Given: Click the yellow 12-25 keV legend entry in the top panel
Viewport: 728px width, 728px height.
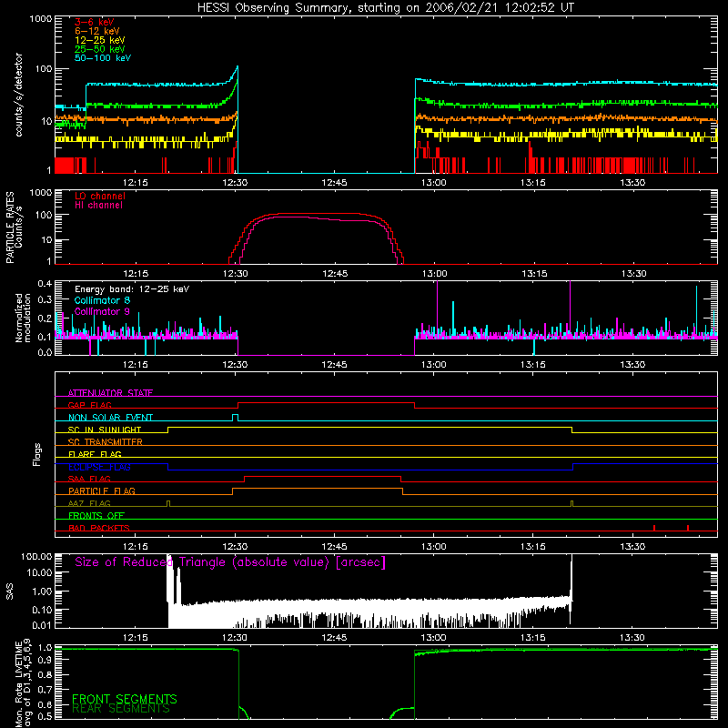Looking at the screenshot, I should (100, 40).
